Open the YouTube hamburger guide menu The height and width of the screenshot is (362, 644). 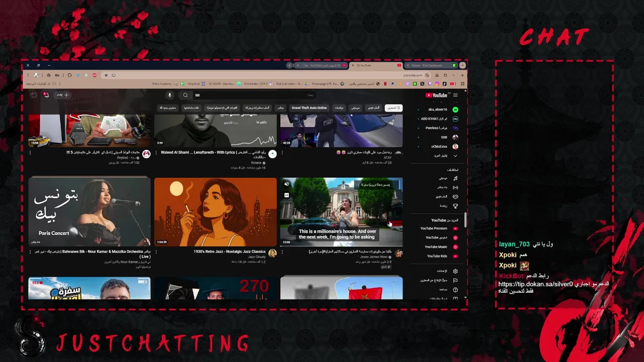455,95
